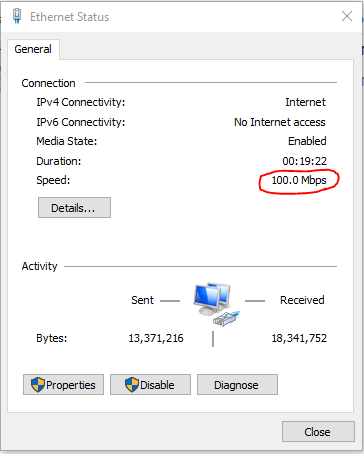Image resolution: width=364 pixels, height=454 pixels.
Task: Disable the Ethernet adapter
Action: point(150,385)
